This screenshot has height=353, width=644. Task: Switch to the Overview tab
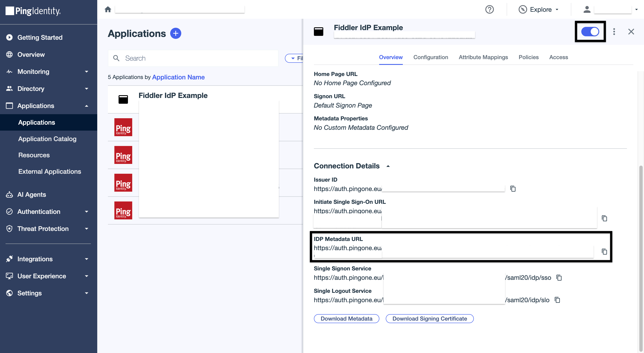(x=390, y=57)
